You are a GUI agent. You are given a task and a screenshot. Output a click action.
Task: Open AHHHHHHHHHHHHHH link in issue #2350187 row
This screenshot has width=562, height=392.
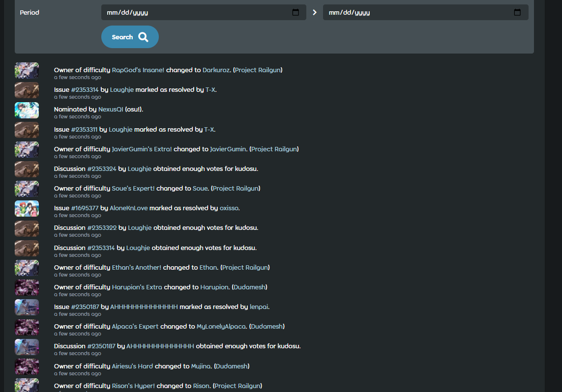tap(144, 307)
